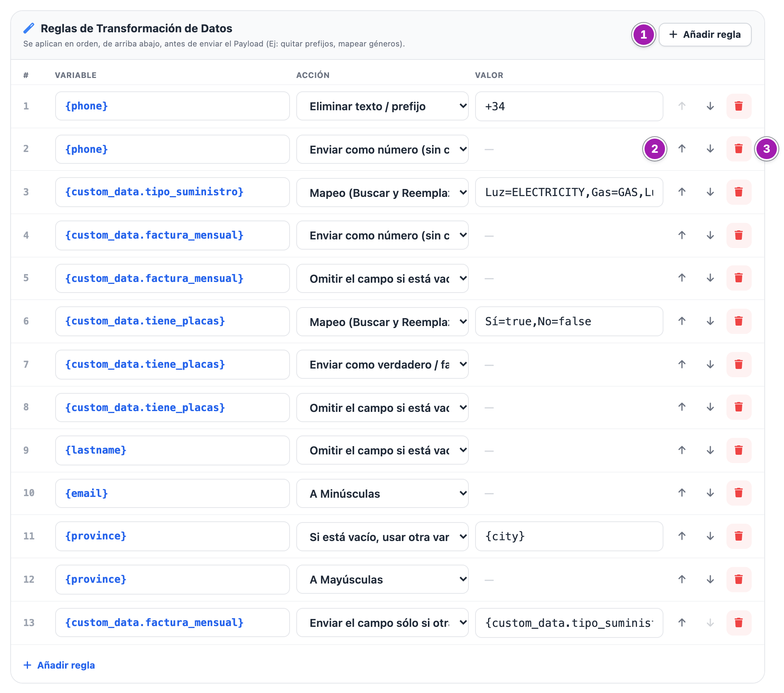Open 'A Minúsculas' action dropdown

click(382, 493)
